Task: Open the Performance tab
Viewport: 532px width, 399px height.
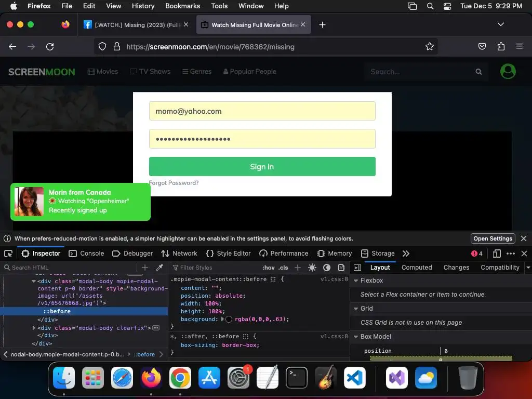Action: 284,254
